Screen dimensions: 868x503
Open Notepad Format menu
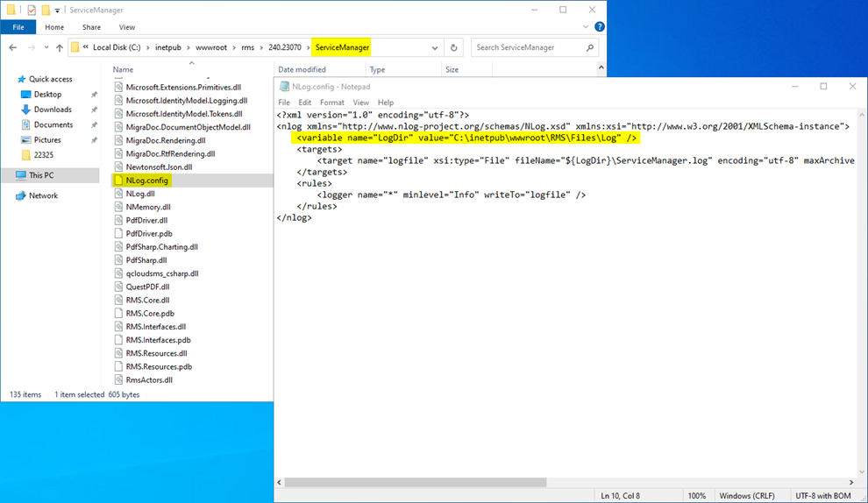point(332,103)
